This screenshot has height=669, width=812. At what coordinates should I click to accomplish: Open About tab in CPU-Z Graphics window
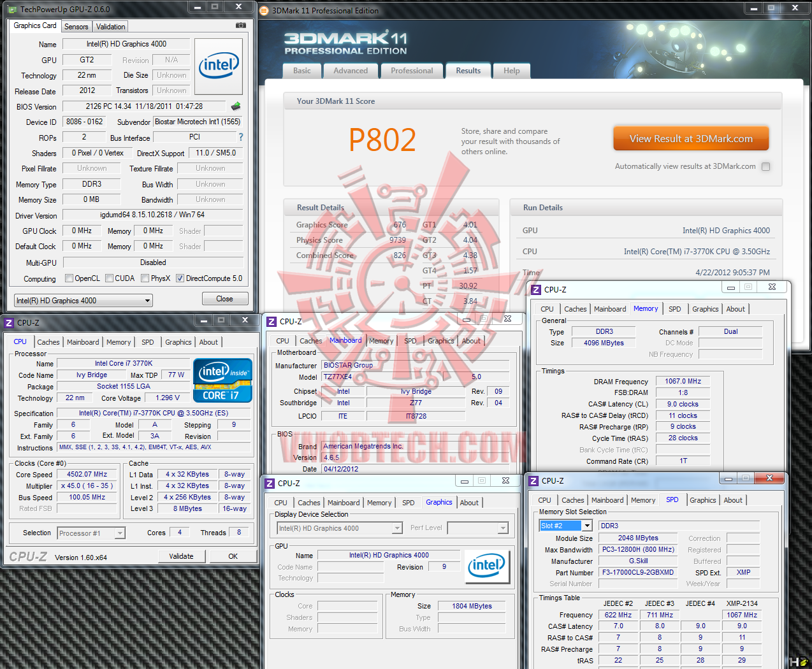click(469, 503)
